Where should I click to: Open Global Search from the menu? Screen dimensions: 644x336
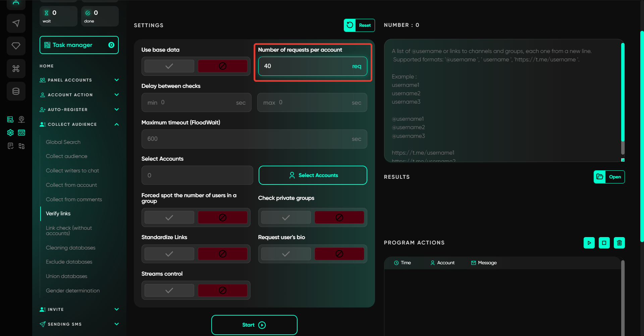pos(63,142)
